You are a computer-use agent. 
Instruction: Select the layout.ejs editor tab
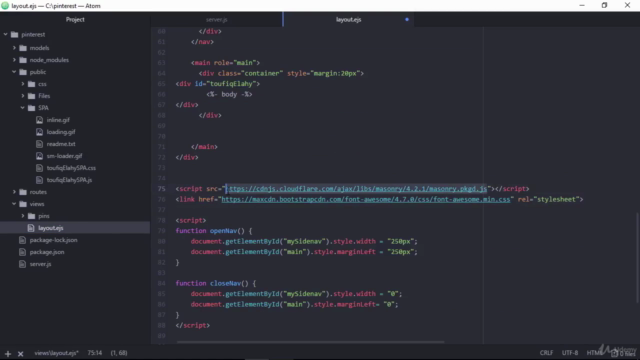pyautogui.click(x=348, y=20)
